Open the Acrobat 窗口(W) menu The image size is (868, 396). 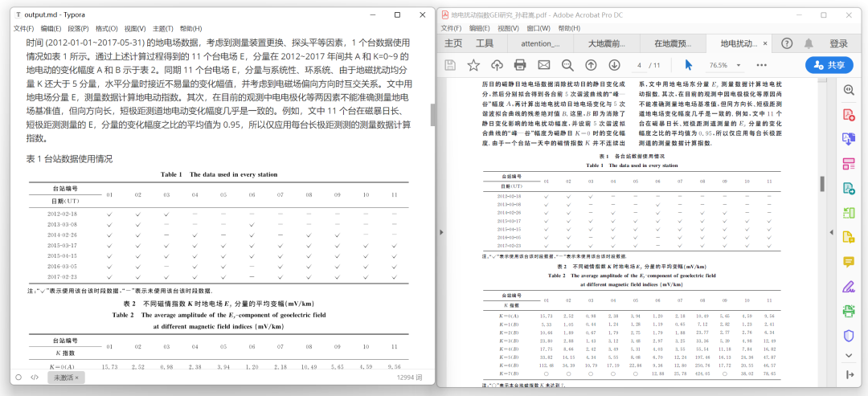tap(538, 29)
